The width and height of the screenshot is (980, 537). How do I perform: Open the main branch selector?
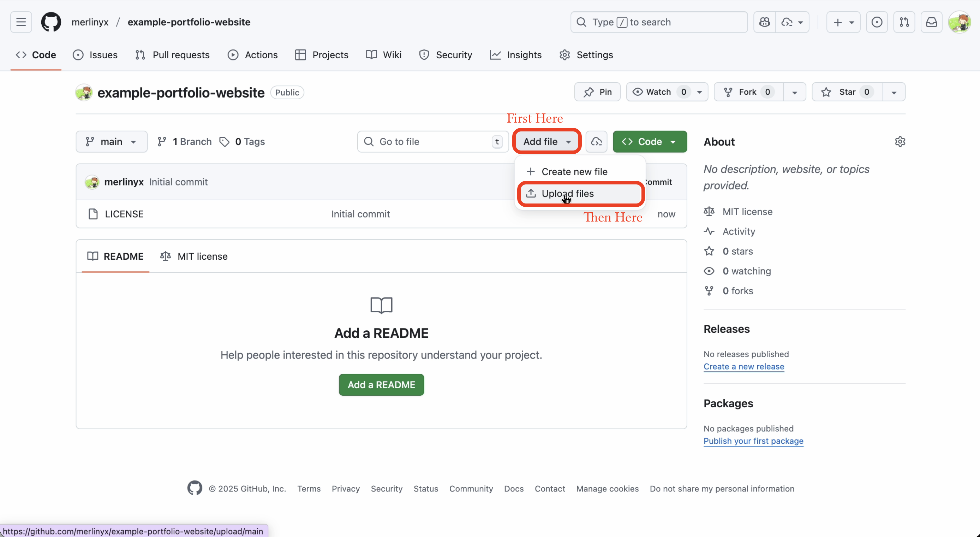(x=112, y=142)
